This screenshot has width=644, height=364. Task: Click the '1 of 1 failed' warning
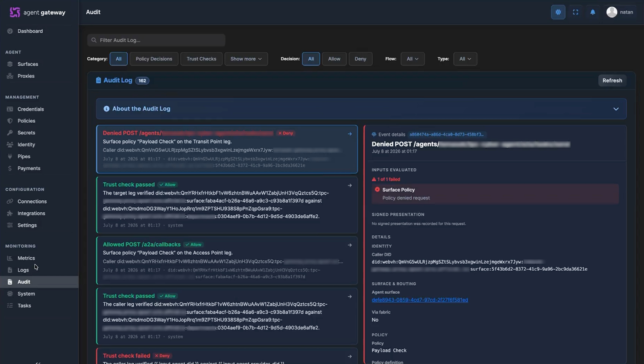pyautogui.click(x=386, y=179)
